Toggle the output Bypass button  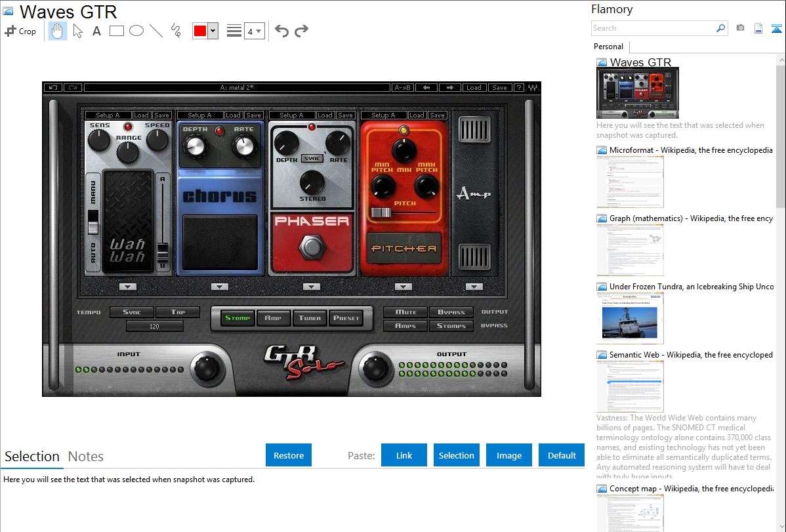(x=451, y=312)
